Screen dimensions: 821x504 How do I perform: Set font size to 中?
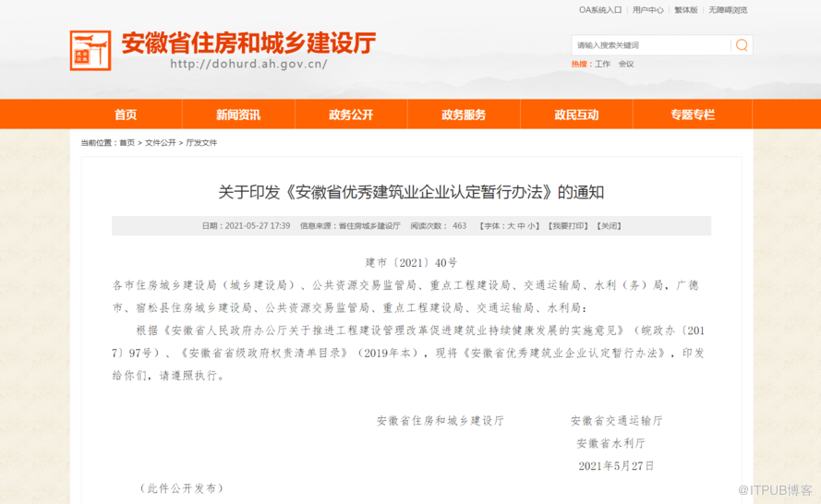[x=522, y=226]
